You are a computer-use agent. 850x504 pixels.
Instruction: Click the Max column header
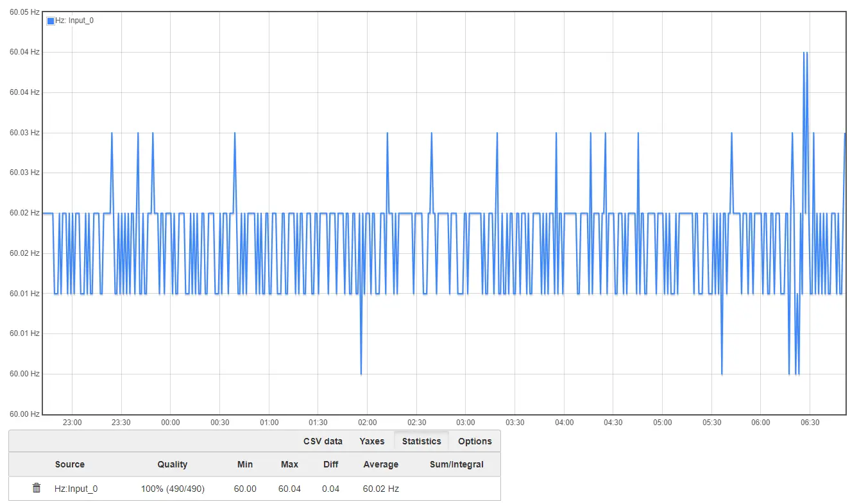[289, 464]
